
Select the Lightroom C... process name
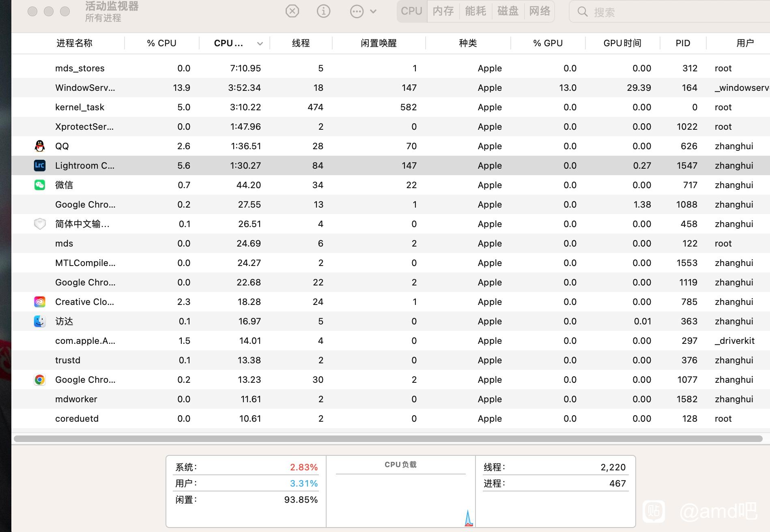85,165
